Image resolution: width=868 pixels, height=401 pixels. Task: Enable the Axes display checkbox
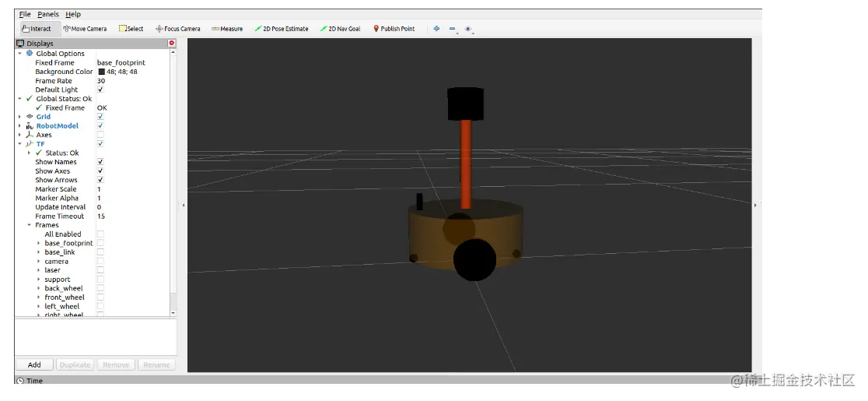100,135
